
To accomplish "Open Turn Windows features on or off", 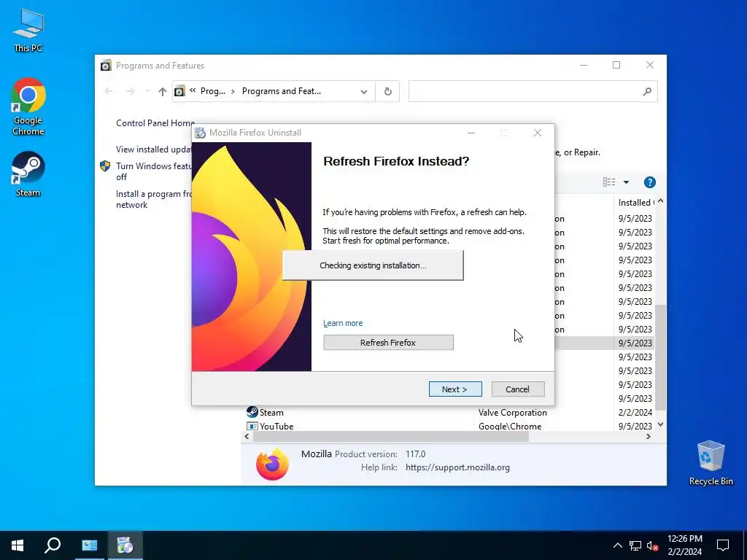I will (153, 171).
